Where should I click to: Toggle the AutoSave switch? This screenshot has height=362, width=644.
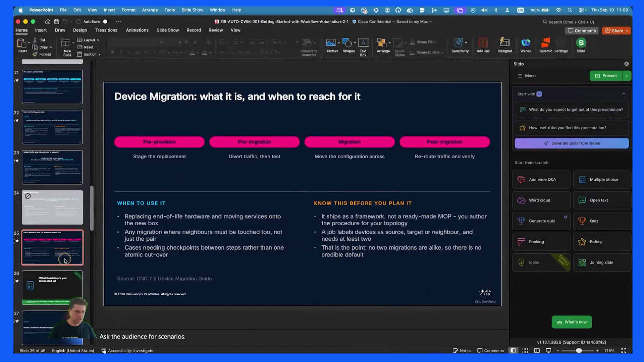105,21
